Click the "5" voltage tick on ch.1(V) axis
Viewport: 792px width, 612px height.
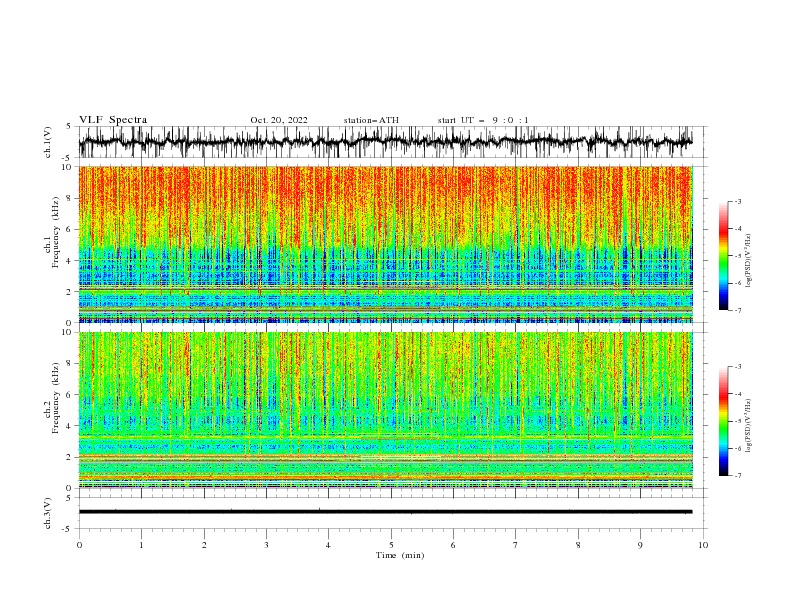pos(70,126)
